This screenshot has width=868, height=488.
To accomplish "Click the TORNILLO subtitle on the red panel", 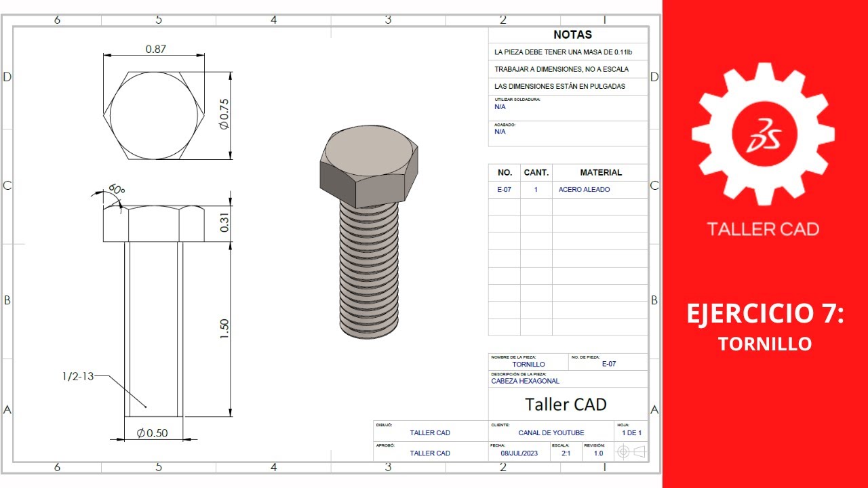I will pyautogui.click(x=765, y=344).
